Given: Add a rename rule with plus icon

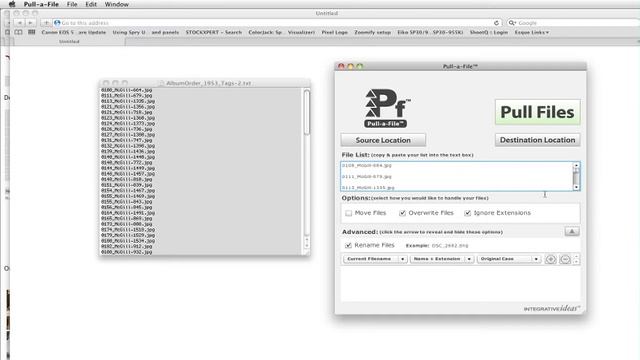Looking at the screenshot, I should tap(551, 259).
